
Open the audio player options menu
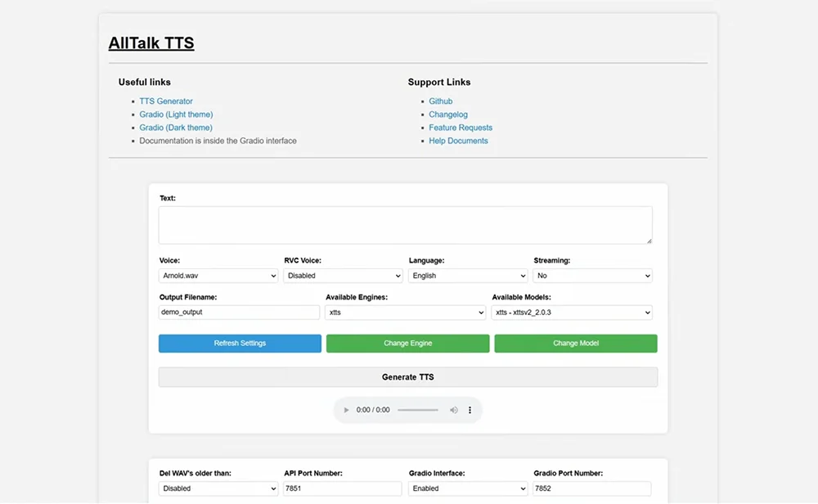click(469, 410)
